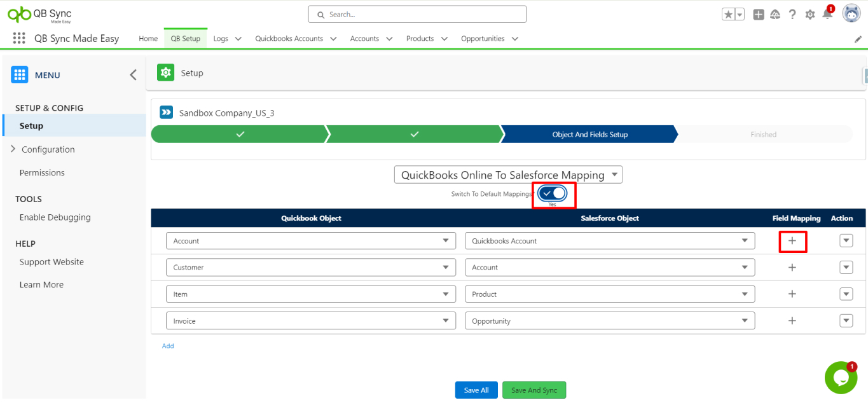Go to the Home tab
Viewport: 868px width, 405px height.
pos(148,39)
